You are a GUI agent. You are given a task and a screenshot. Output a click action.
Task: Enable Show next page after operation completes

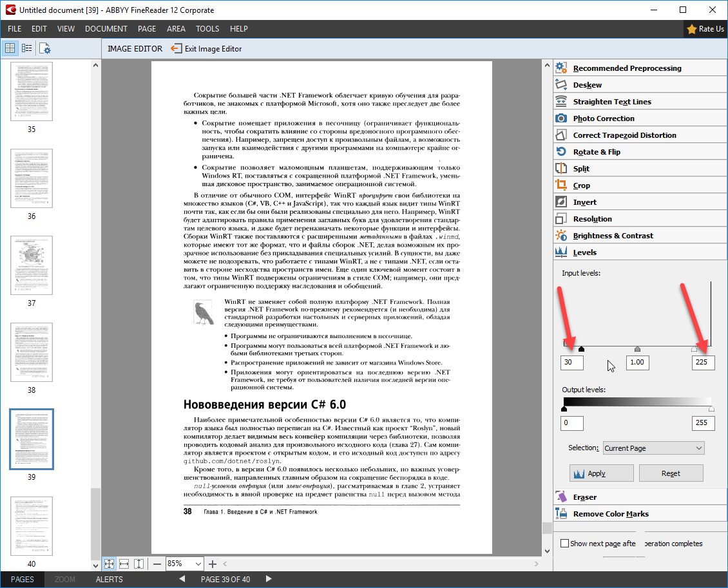tap(564, 543)
